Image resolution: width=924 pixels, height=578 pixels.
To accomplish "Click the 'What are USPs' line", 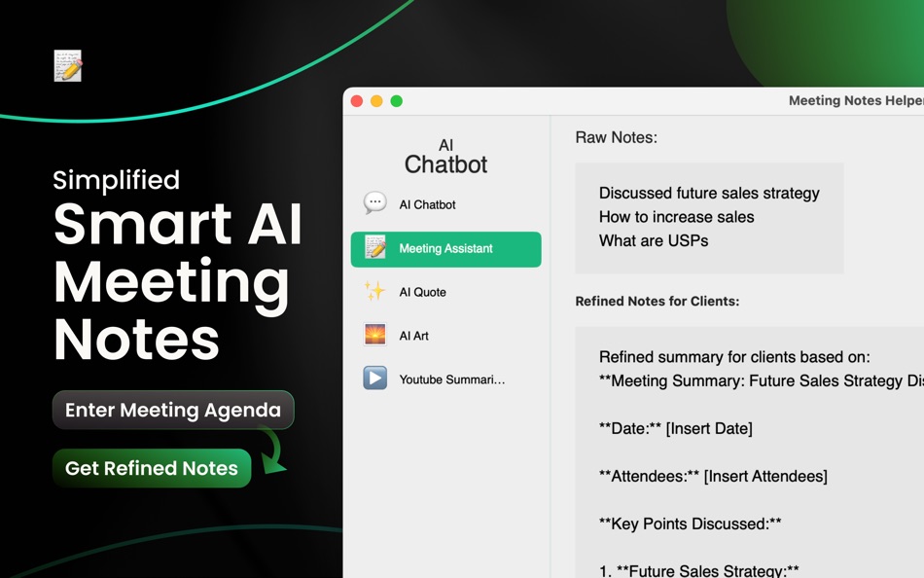I will point(654,240).
